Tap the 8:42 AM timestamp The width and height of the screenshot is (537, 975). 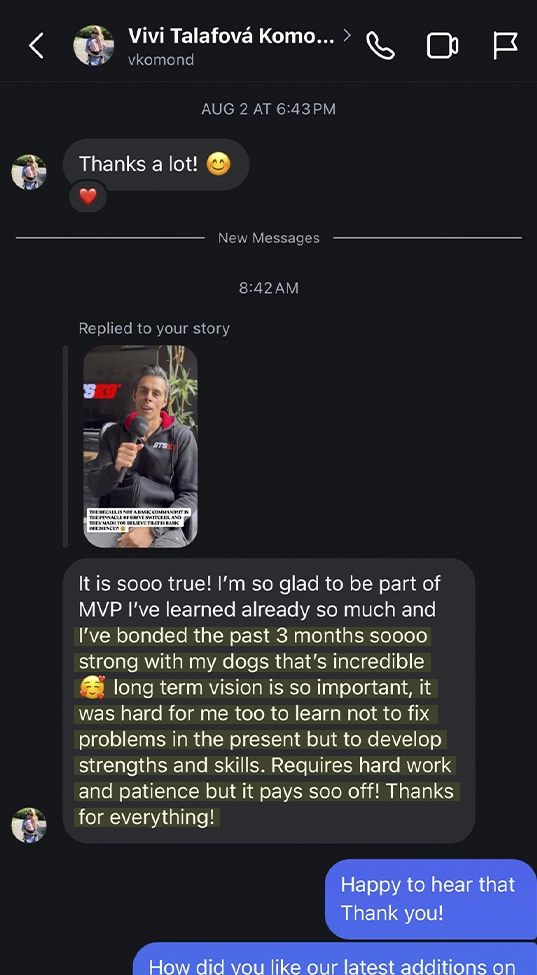coord(268,288)
